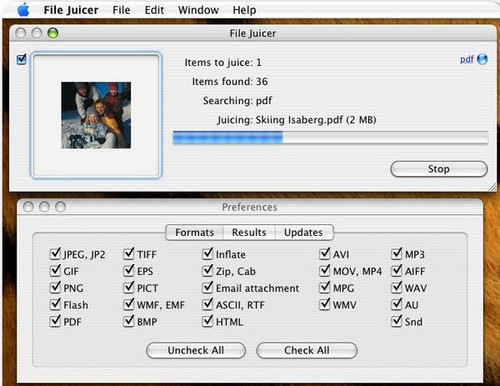Toggle the checkbox beside the preview image

pos(21,59)
